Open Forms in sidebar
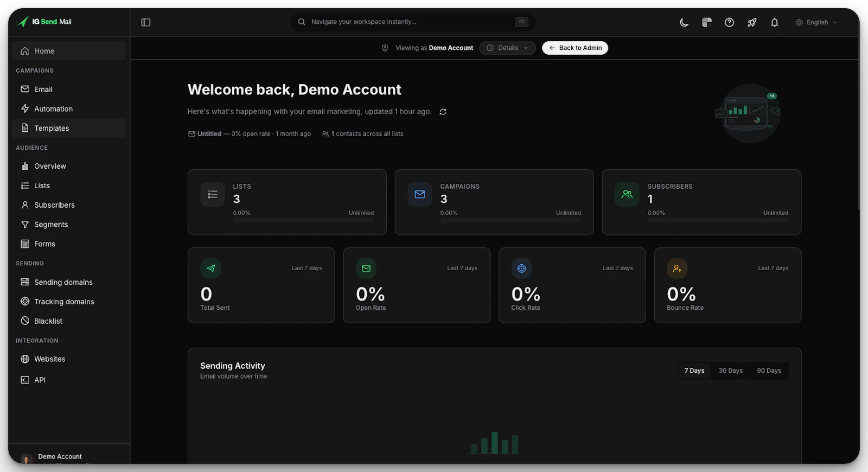This screenshot has height=472, width=868. click(x=69, y=244)
